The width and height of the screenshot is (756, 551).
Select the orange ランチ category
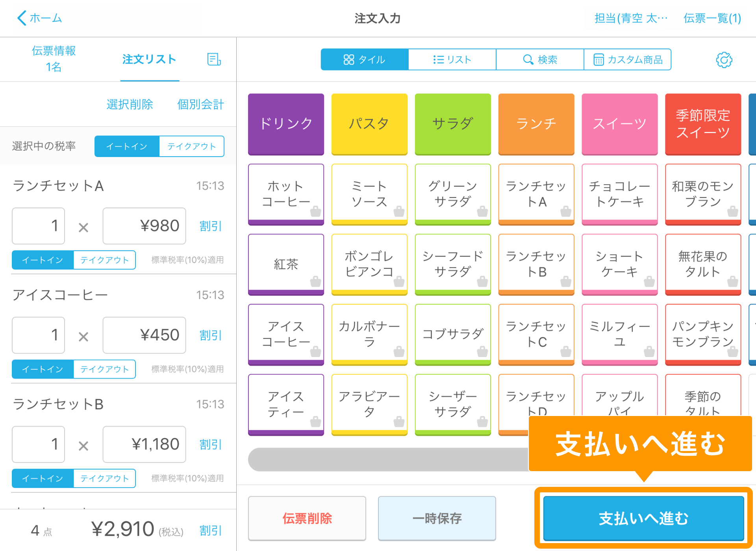536,124
